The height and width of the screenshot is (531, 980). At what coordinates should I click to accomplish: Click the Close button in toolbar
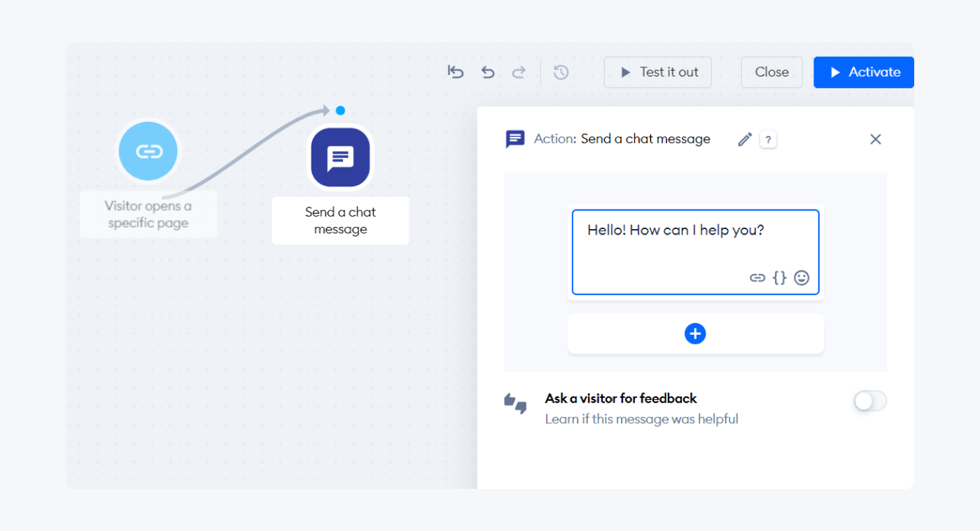pos(772,72)
